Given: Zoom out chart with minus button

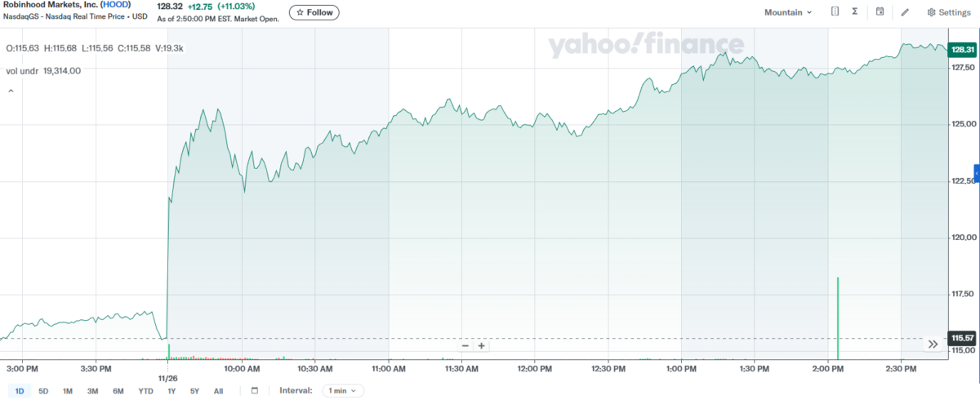Looking at the screenshot, I should [x=465, y=345].
